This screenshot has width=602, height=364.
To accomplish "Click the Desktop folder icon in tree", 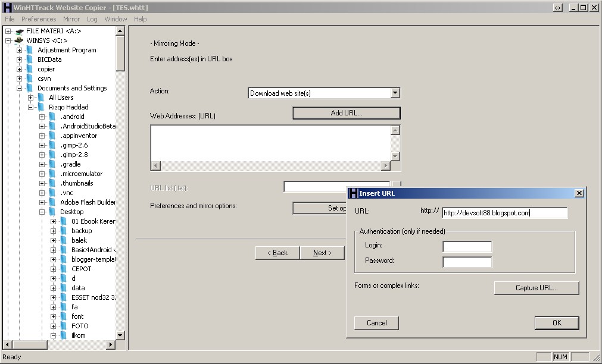I will coord(53,212).
